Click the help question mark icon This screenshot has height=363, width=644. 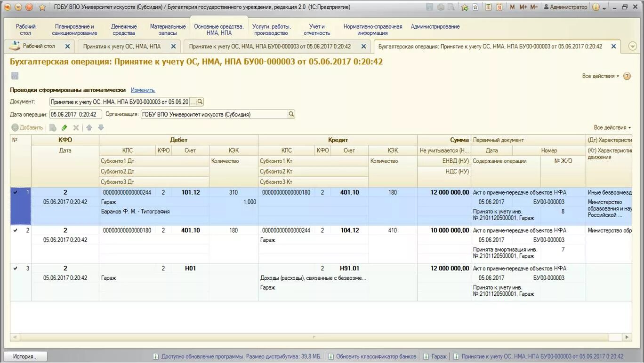[x=627, y=76]
